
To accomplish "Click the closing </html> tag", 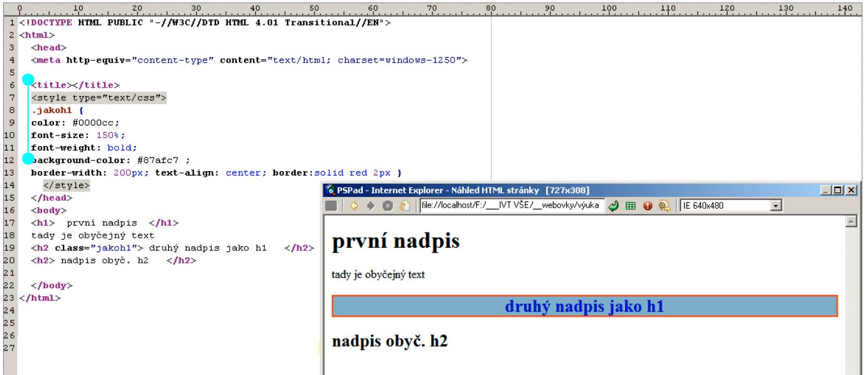I will (x=40, y=297).
